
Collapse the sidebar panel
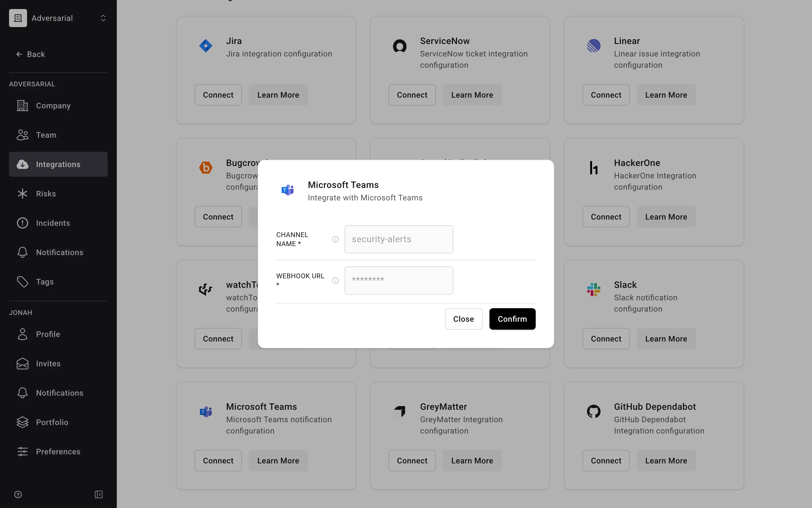point(99,494)
